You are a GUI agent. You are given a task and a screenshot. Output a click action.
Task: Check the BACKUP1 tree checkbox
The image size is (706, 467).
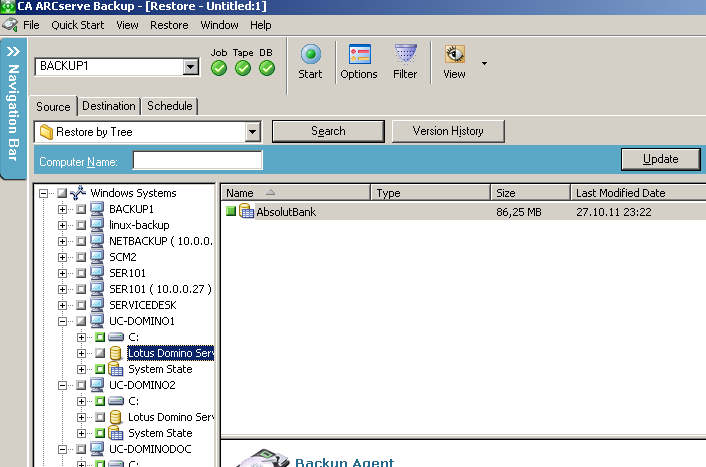click(x=81, y=209)
